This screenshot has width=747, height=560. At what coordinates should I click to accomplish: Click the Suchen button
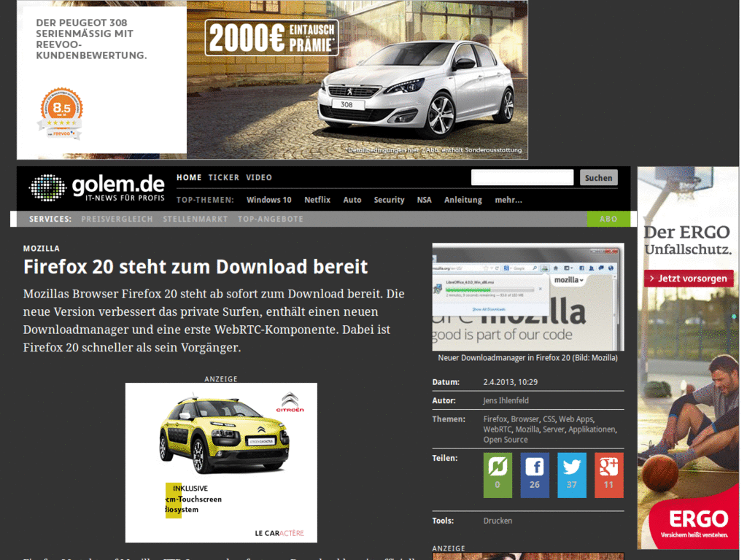point(598,178)
